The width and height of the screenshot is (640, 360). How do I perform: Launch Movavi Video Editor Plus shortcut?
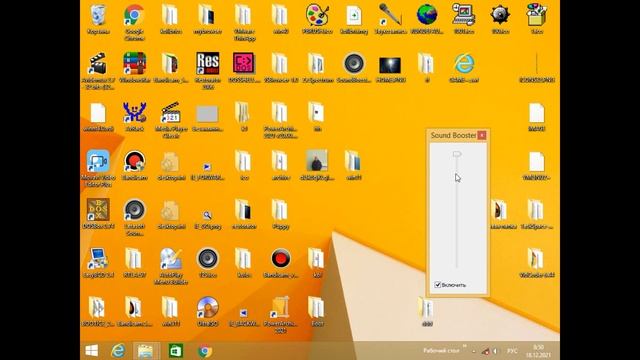pyautogui.click(x=98, y=162)
